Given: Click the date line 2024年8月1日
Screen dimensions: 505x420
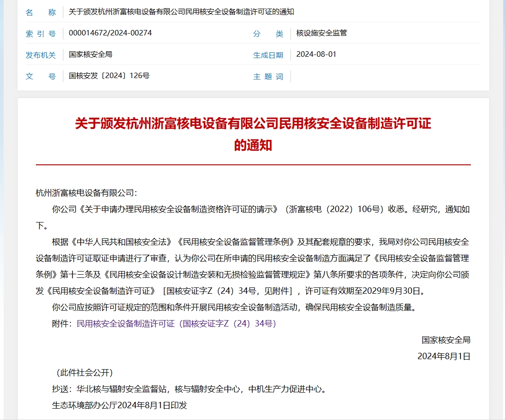Looking at the screenshot, I should click(446, 356).
